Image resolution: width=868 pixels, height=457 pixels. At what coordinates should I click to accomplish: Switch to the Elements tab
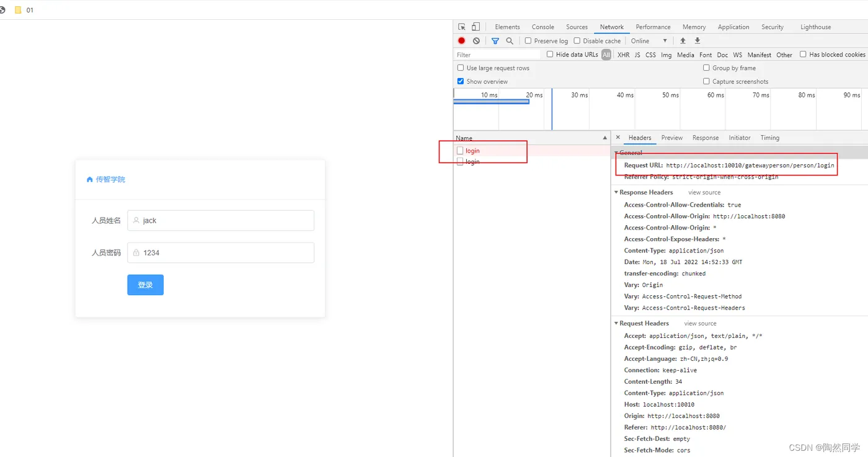pos(507,27)
